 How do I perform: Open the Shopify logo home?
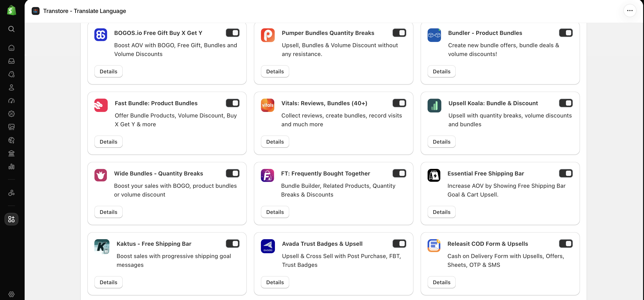point(11,10)
